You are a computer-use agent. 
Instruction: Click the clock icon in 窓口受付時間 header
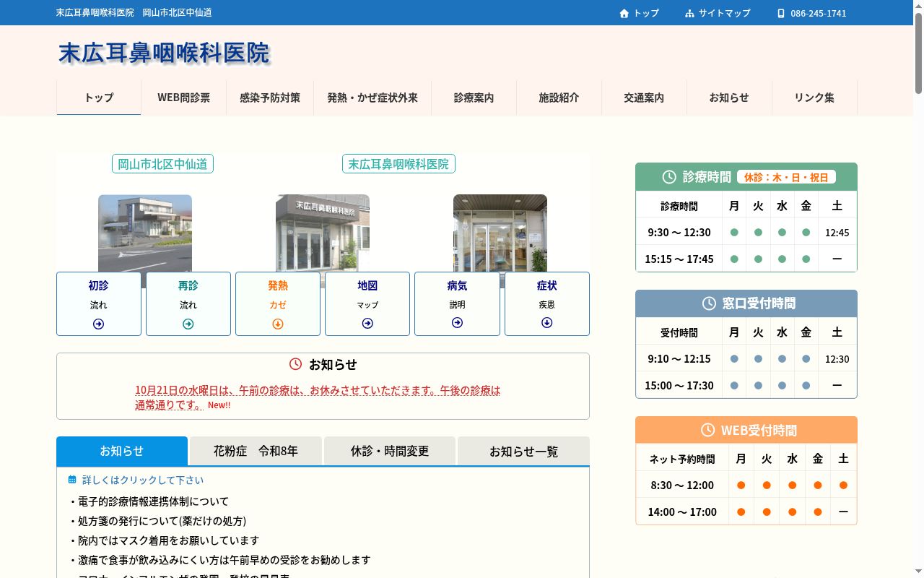click(709, 303)
